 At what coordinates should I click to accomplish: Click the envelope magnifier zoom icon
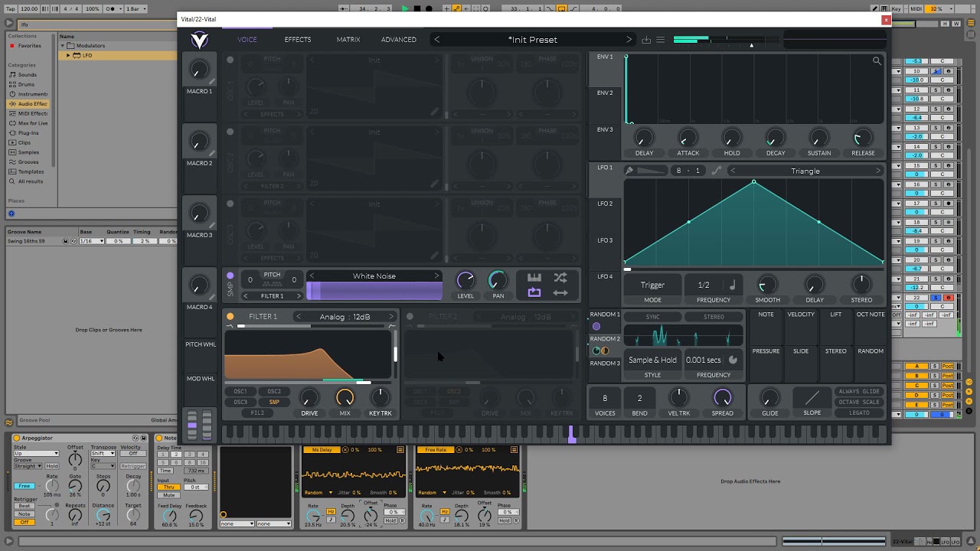click(877, 60)
